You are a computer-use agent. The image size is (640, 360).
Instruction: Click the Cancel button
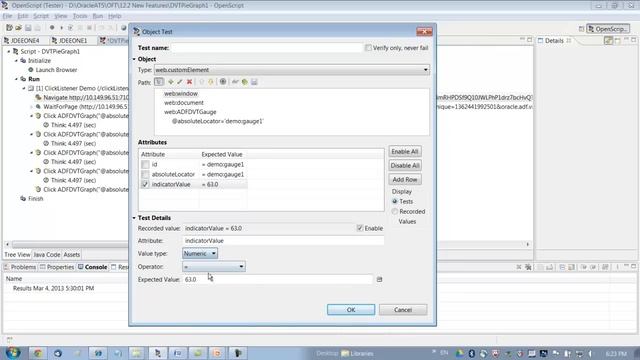(403, 310)
